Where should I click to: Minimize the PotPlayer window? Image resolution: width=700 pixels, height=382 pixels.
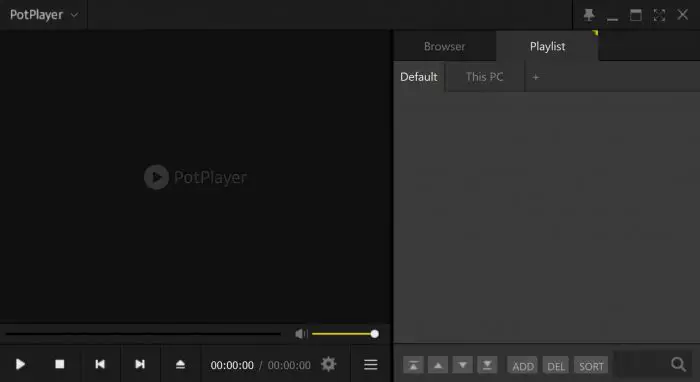pyautogui.click(x=612, y=18)
